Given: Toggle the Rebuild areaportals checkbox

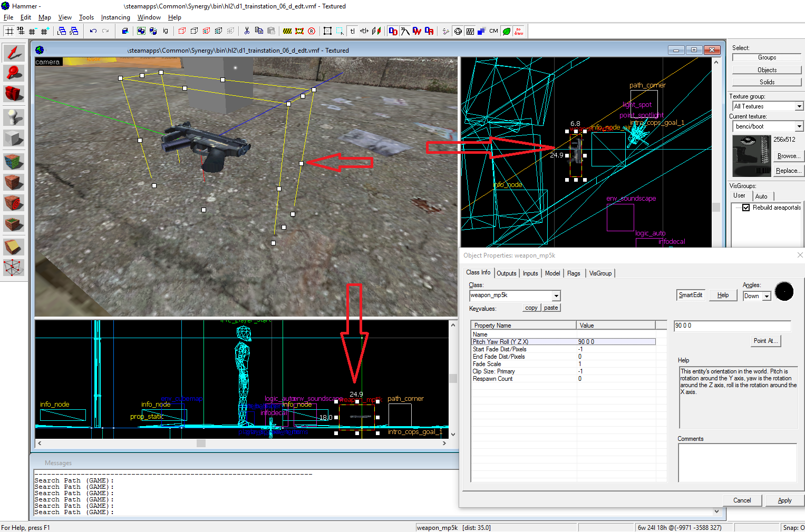Looking at the screenshot, I should pos(746,208).
